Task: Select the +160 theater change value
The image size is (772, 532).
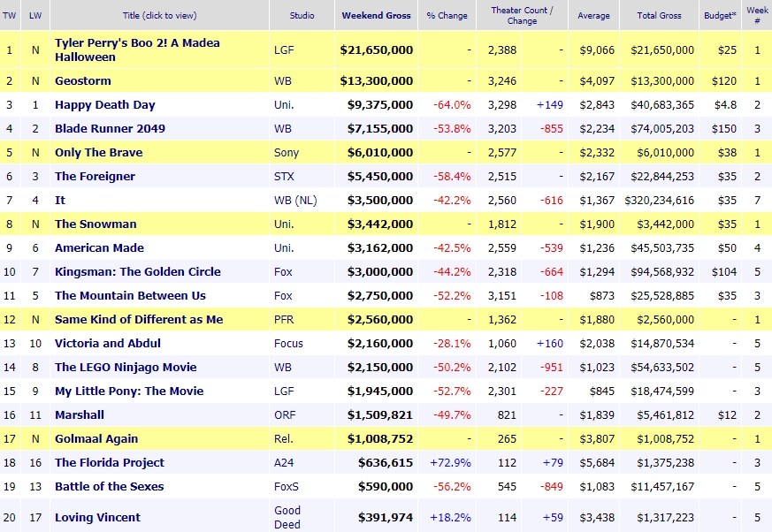Action: click(x=550, y=344)
